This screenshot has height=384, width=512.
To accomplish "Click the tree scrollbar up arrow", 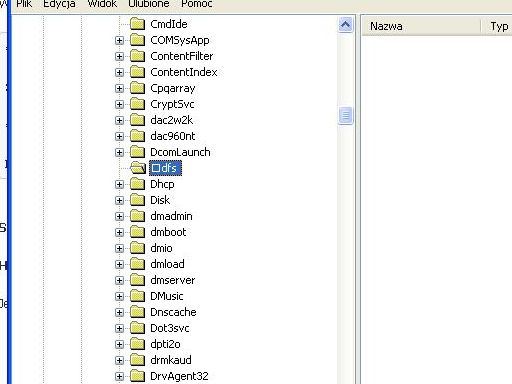I will coord(345,25).
